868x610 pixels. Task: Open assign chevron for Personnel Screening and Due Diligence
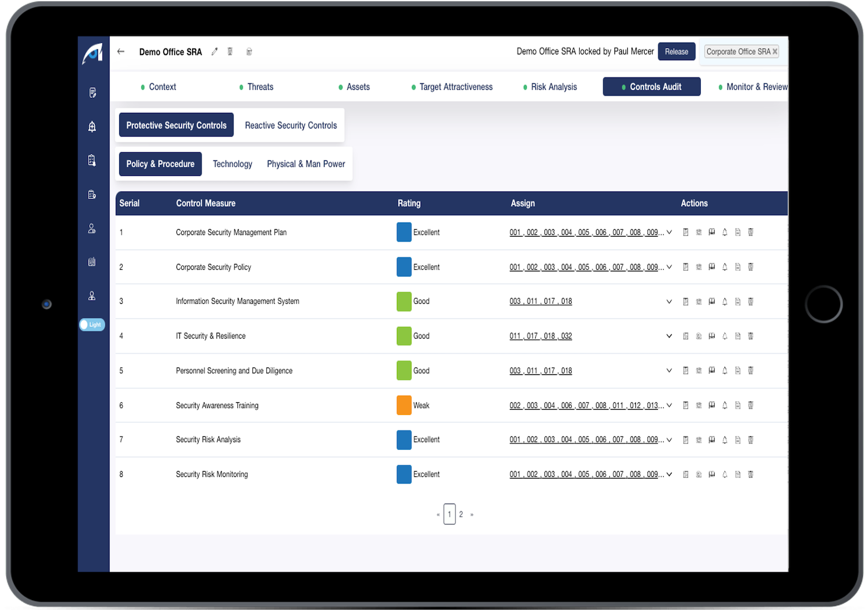(x=669, y=370)
